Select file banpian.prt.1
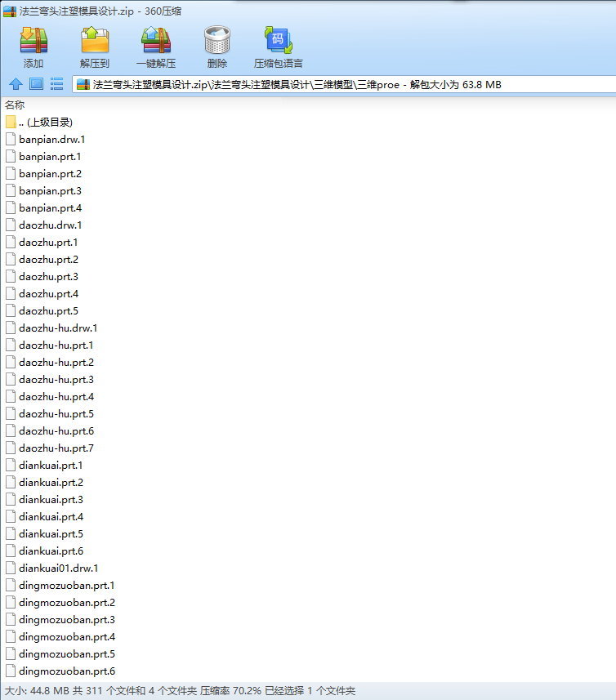The height and width of the screenshot is (700, 616). click(x=44, y=157)
